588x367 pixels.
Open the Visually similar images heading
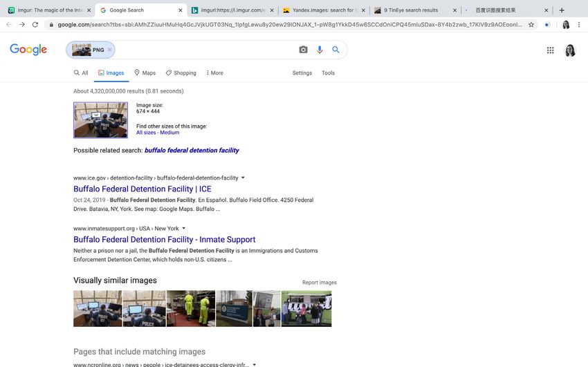point(115,281)
